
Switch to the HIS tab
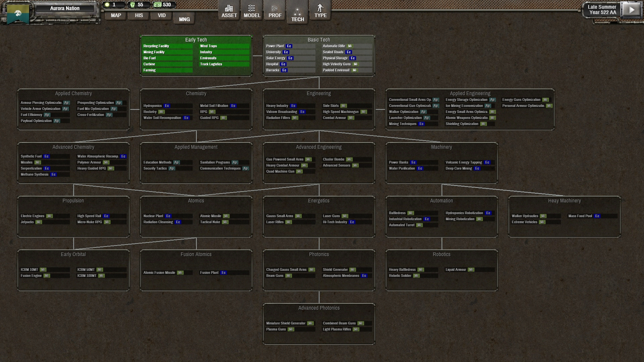(139, 15)
